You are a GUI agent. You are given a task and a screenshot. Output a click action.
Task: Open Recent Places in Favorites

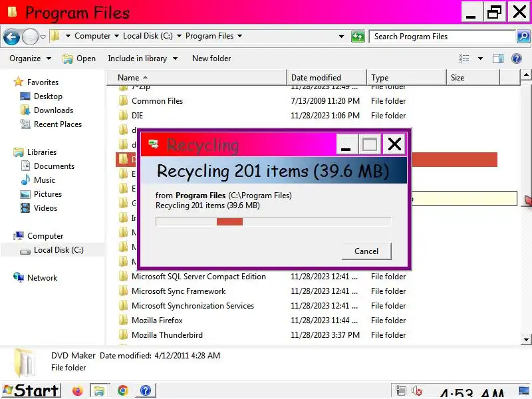pyautogui.click(x=58, y=124)
